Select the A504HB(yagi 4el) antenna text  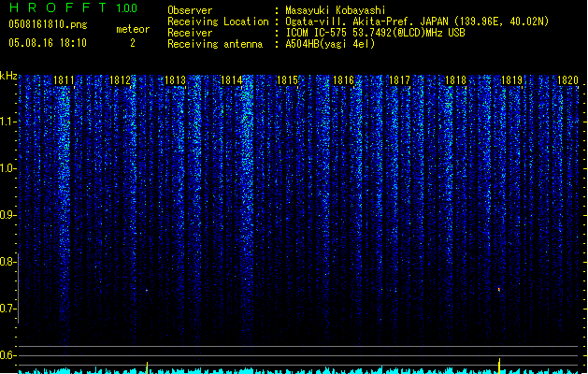coord(330,44)
